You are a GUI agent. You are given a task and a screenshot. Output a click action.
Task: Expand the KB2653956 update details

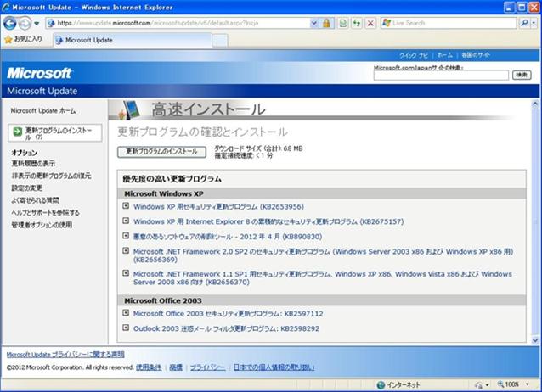(x=126, y=206)
